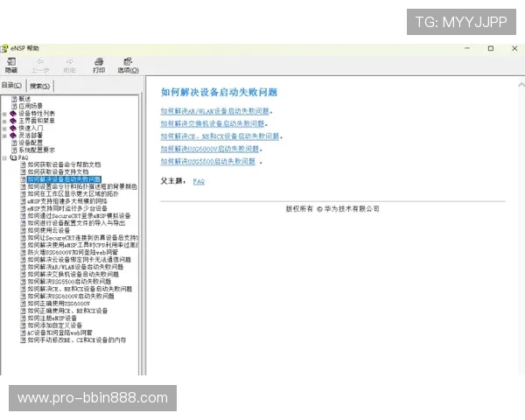Switch to the 目录(C) contents tab

point(12,86)
